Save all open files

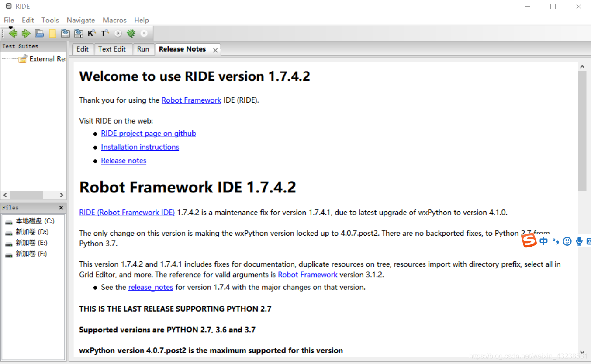click(x=79, y=33)
